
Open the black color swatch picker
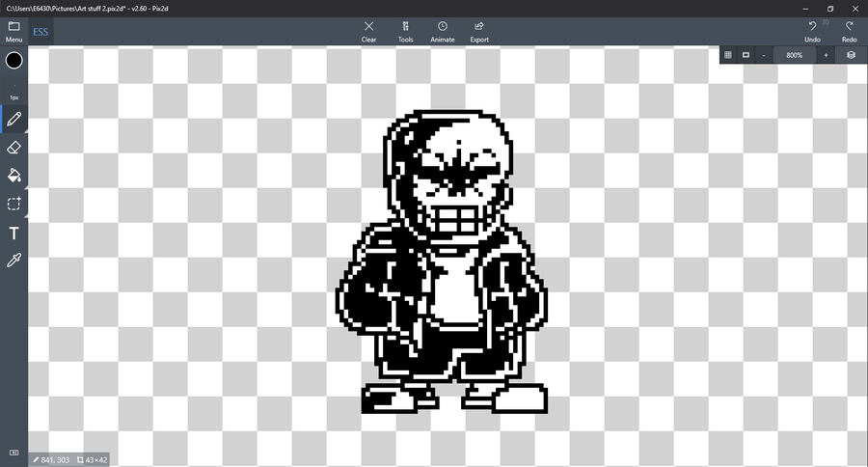point(14,61)
